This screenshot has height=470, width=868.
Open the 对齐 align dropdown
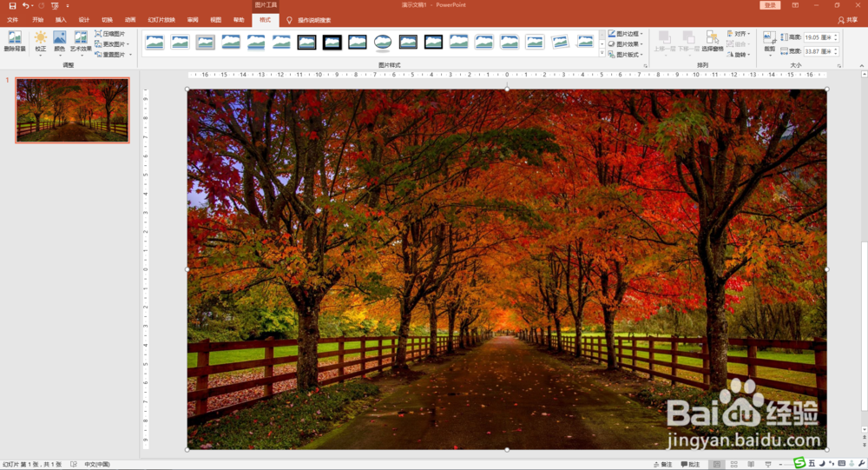(739, 34)
